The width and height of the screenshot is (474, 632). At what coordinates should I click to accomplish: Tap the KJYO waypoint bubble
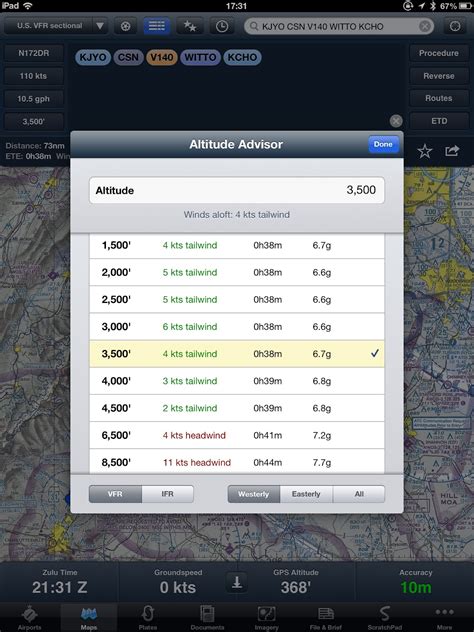pos(93,57)
